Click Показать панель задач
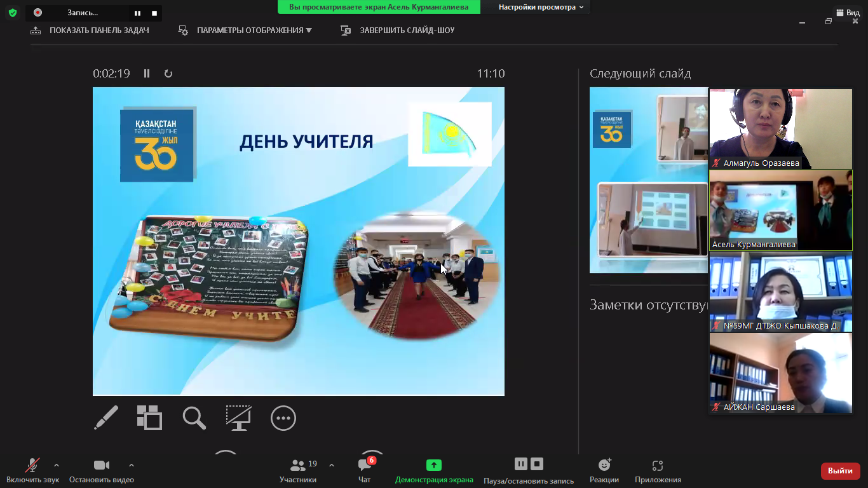Viewport: 868px width, 488px height. coord(90,30)
